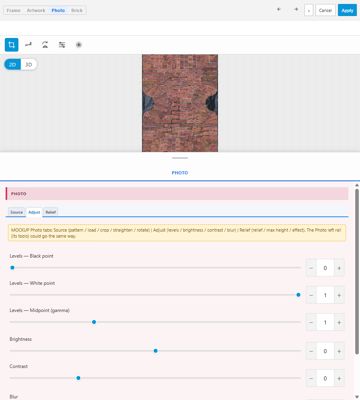This screenshot has width=360, height=400.
Task: Select the Crop tool icon
Action: coord(12,45)
